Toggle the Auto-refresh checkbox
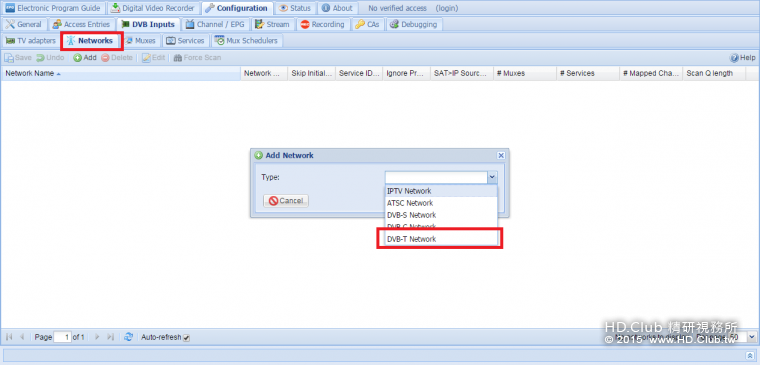This screenshot has width=760, height=365. 187,337
